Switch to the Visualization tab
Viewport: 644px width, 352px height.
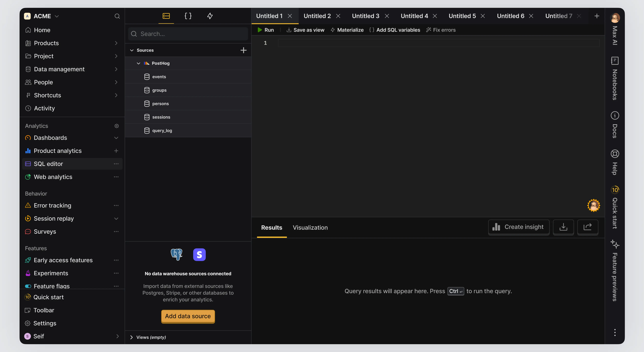click(x=310, y=228)
